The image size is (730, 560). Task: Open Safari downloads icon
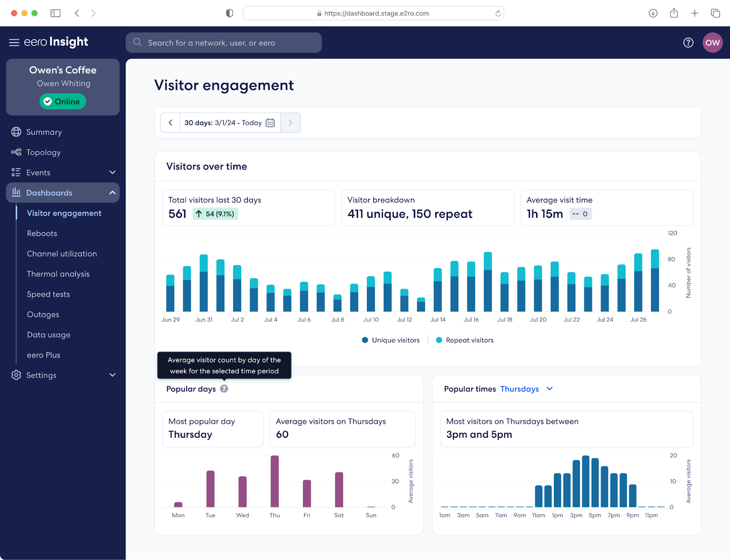(653, 13)
